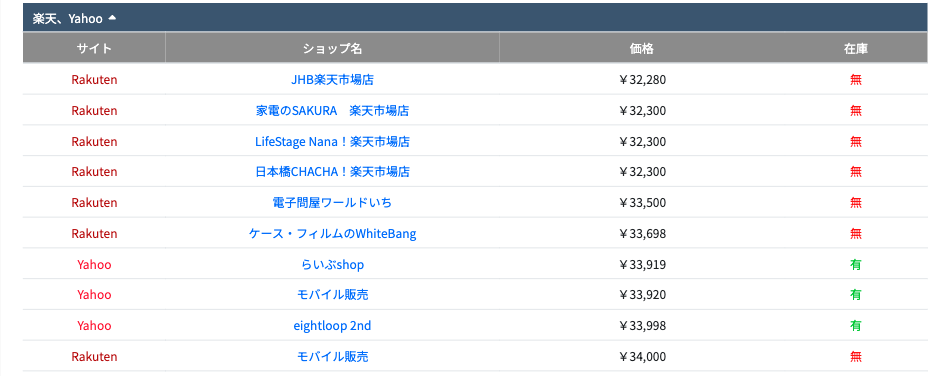949x376 pixels.
Task: Open LifeStage Nana！楽天市場店 link
Action: point(332,142)
